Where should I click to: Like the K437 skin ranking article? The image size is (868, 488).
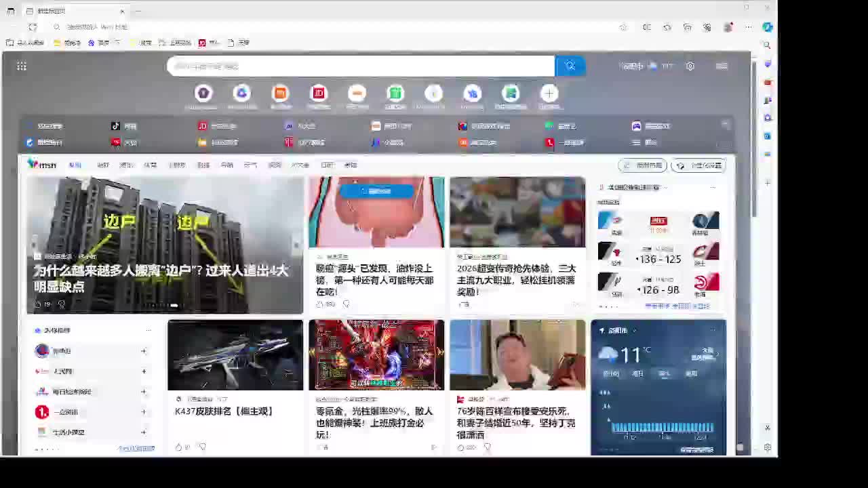(x=179, y=447)
